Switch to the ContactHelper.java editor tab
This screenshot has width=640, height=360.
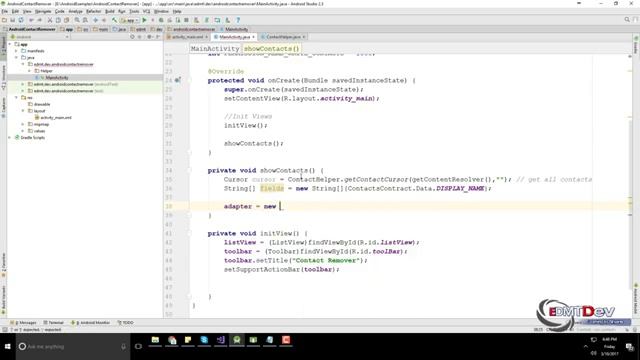click(283, 37)
